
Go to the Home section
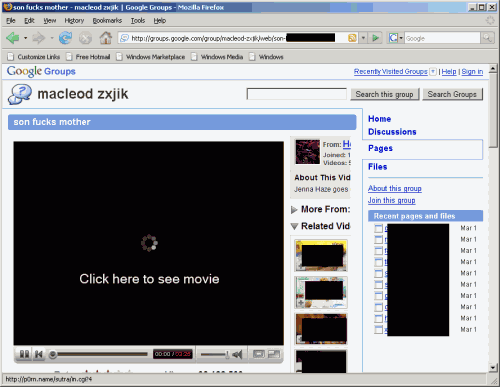click(x=379, y=119)
